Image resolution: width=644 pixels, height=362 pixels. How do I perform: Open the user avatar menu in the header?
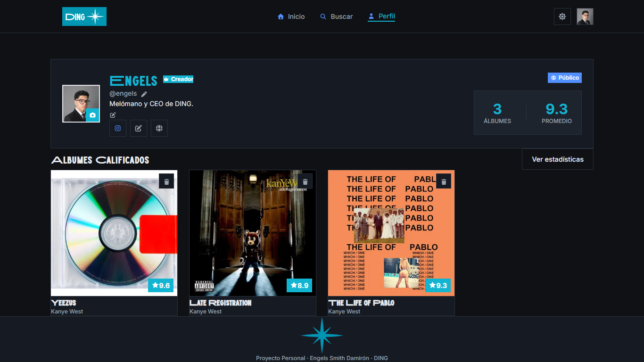(x=585, y=16)
